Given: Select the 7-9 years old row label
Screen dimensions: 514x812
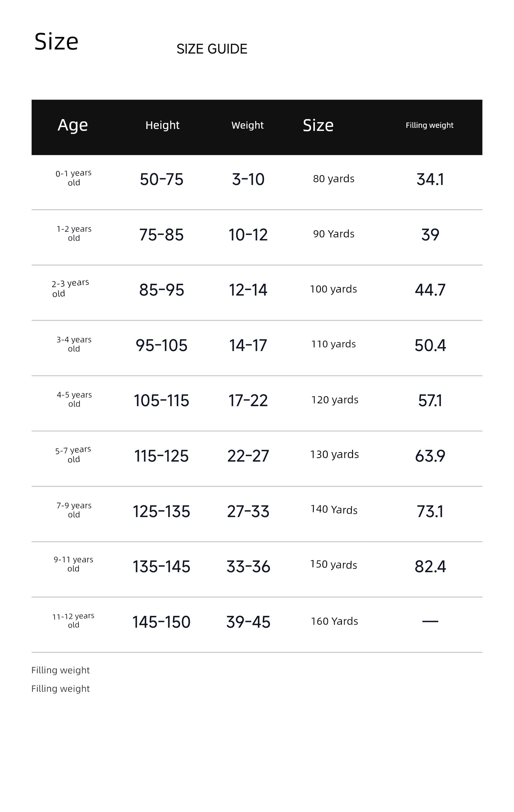Looking at the screenshot, I should pyautogui.click(x=74, y=510).
